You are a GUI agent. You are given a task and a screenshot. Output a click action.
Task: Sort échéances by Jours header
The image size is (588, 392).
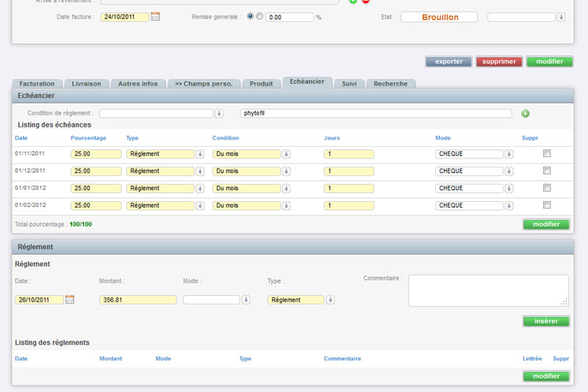coord(331,138)
